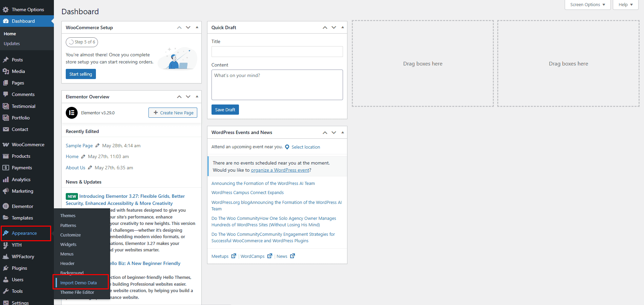Click the location pin icon near Select location
Screen dimensions: 644x305
[287, 147]
